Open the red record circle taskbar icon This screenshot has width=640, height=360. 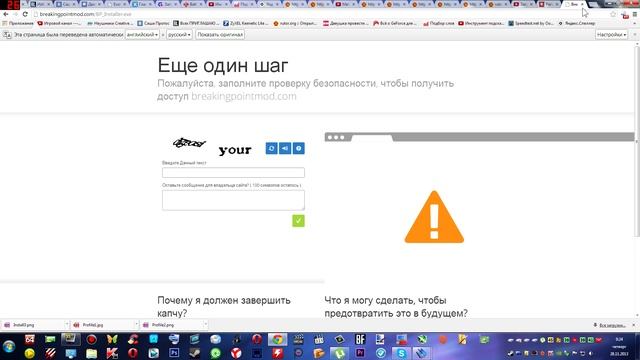coord(91,339)
